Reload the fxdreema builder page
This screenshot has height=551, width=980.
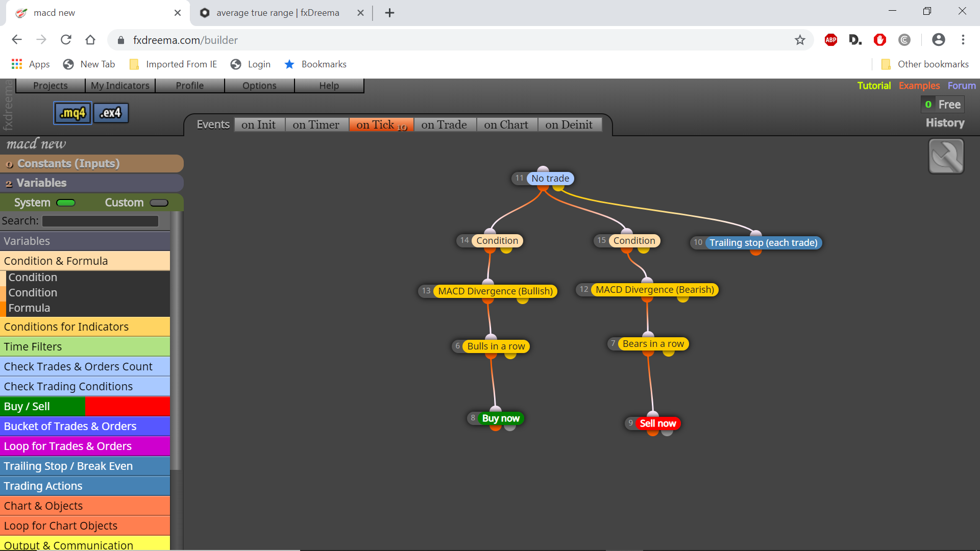click(x=66, y=40)
